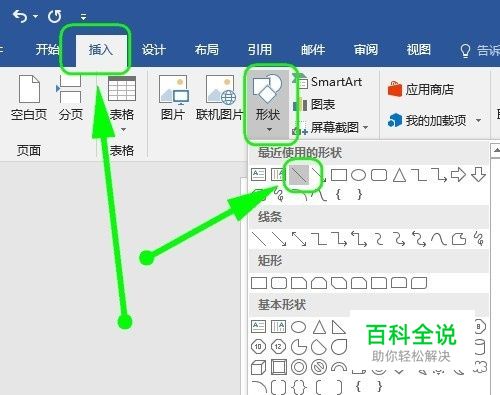The width and height of the screenshot is (500, 395).
Task: Pick the Frame shape in 基本形状
Action: click(x=278, y=367)
